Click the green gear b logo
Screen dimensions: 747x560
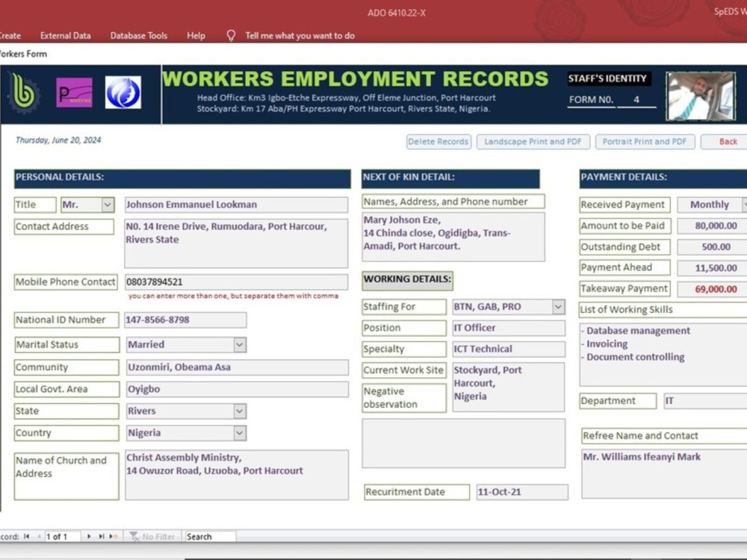pyautogui.click(x=24, y=93)
